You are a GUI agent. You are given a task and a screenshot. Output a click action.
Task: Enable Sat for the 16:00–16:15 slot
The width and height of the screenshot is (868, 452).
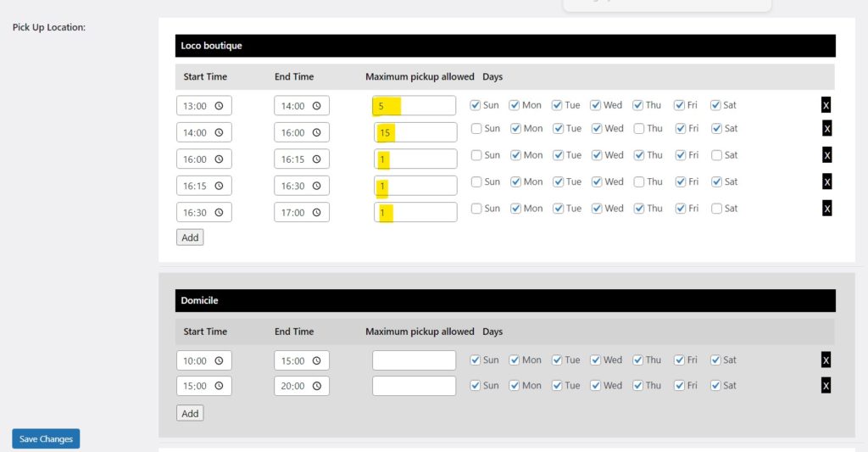tap(716, 155)
